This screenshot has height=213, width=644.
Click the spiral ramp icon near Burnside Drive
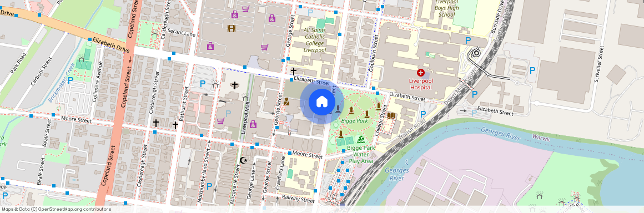(x=476, y=53)
